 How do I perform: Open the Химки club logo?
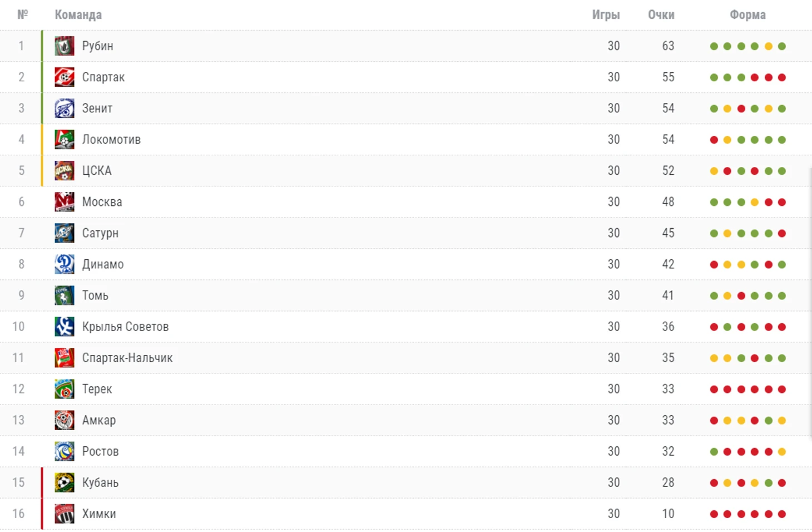[x=65, y=514]
